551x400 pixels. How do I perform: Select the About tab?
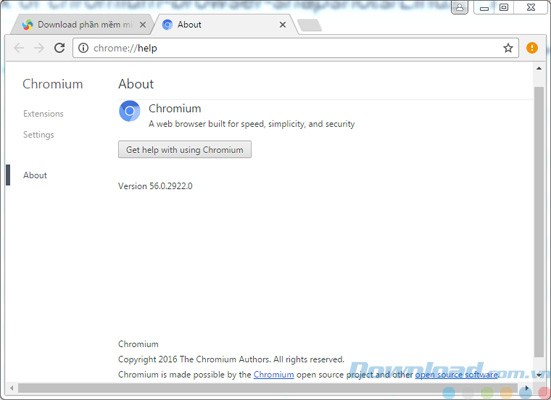225,25
